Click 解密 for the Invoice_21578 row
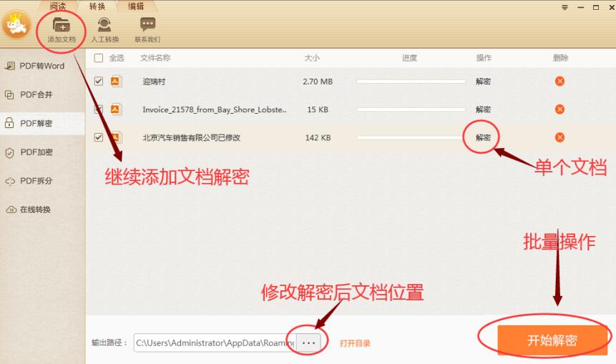The height and width of the screenshot is (364, 616). point(483,109)
